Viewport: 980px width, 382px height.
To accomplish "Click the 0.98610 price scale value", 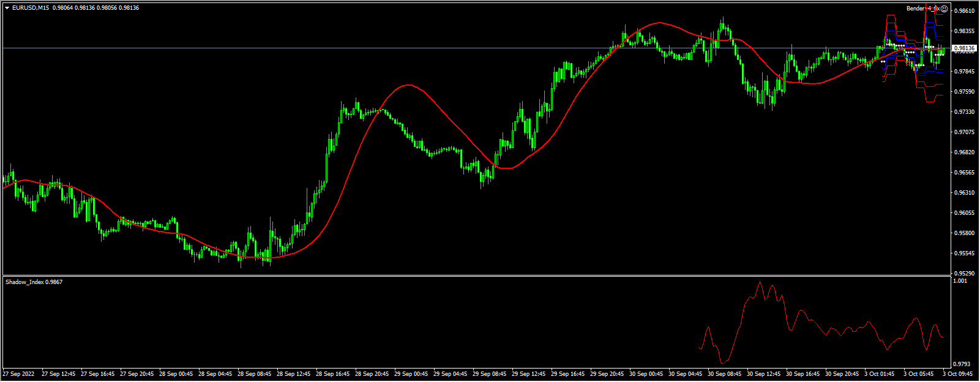I will click(965, 11).
